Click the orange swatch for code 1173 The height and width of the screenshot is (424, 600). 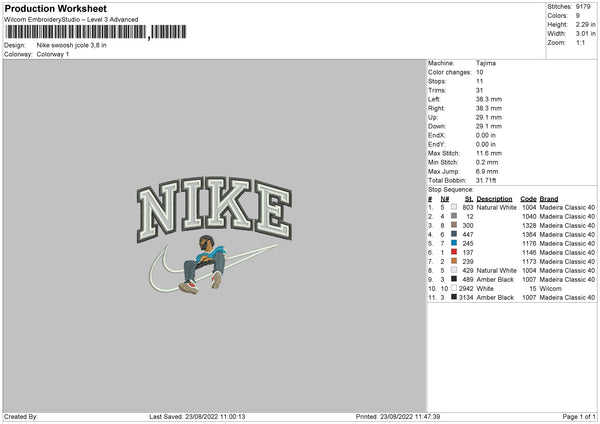(x=454, y=261)
